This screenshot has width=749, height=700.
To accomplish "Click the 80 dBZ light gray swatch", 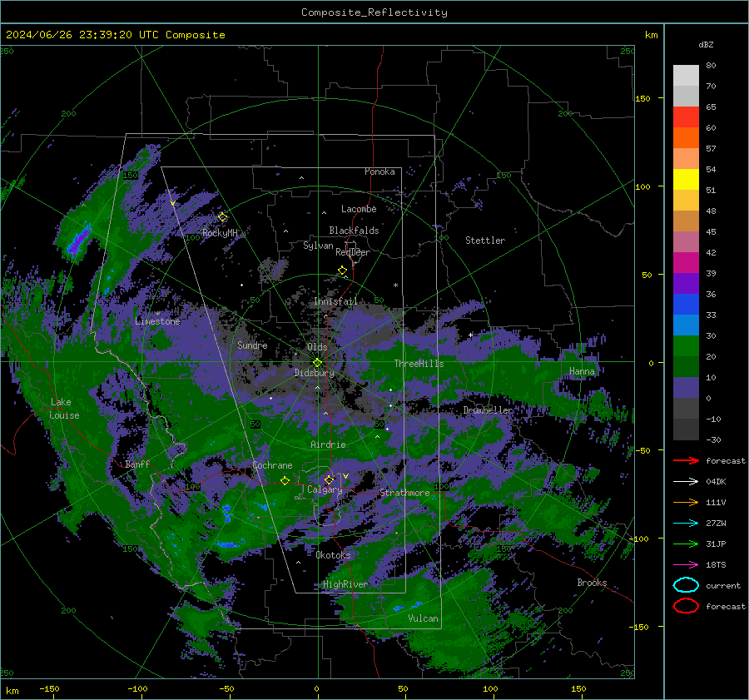I will click(686, 76).
